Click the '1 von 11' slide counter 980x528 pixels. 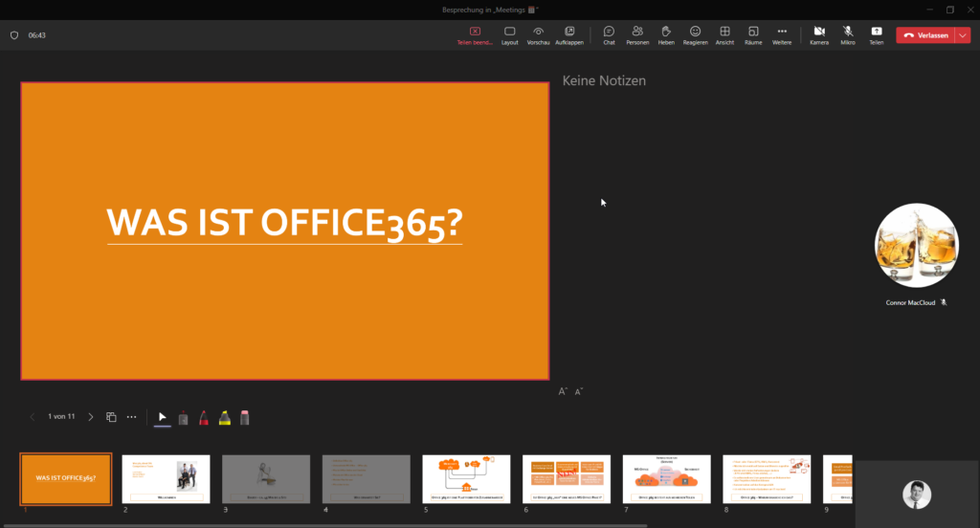coord(61,417)
